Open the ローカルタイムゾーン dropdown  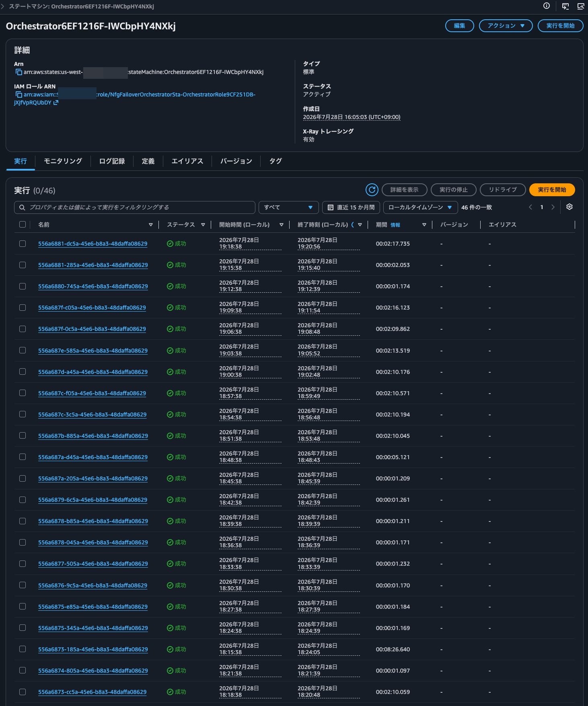[x=420, y=207]
